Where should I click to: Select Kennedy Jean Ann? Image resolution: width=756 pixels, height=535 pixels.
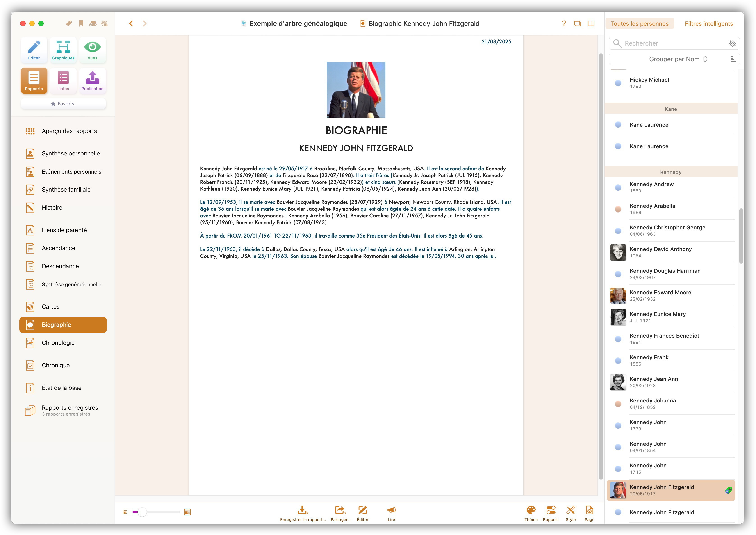[671, 382]
